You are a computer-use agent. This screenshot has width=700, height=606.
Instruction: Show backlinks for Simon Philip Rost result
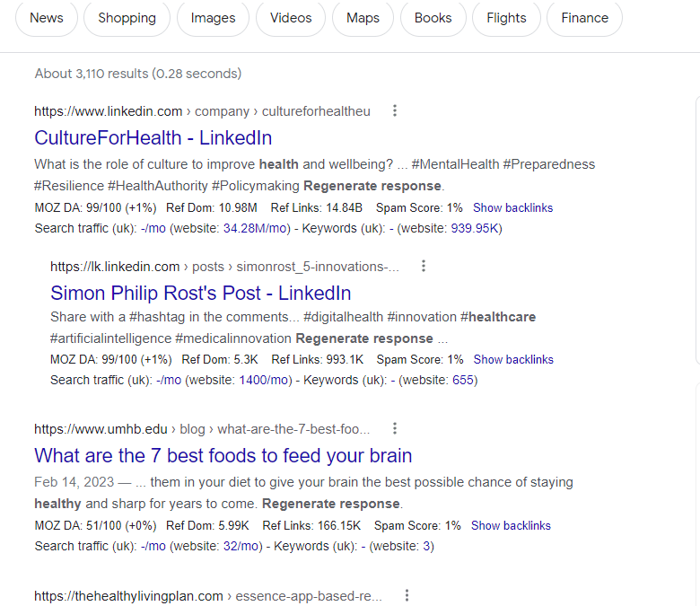pyautogui.click(x=513, y=359)
